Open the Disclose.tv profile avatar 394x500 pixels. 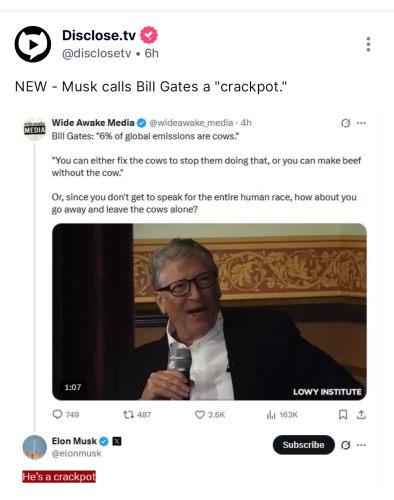coord(33,44)
